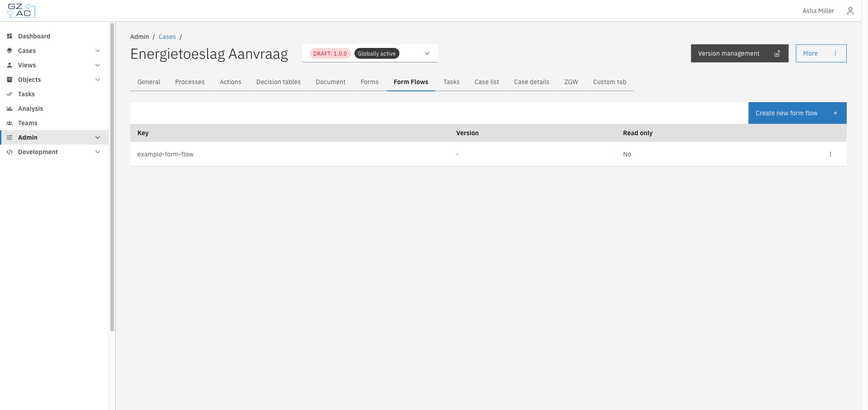868x410 pixels.
Task: Select the Case details tab
Action: 532,82
